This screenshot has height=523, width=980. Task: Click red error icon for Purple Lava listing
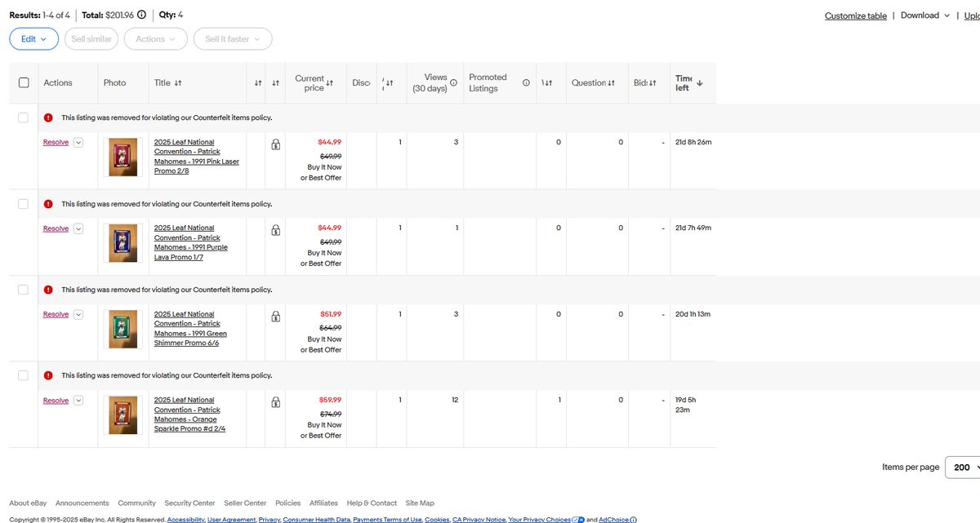tap(48, 204)
